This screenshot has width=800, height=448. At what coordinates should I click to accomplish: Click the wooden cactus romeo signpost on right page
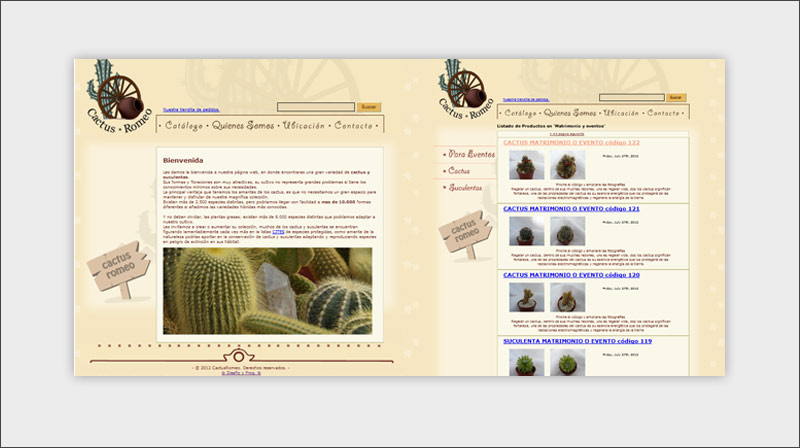(465, 236)
